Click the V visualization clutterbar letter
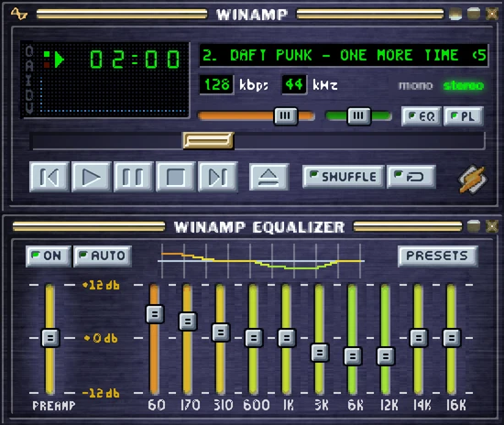 [29, 108]
